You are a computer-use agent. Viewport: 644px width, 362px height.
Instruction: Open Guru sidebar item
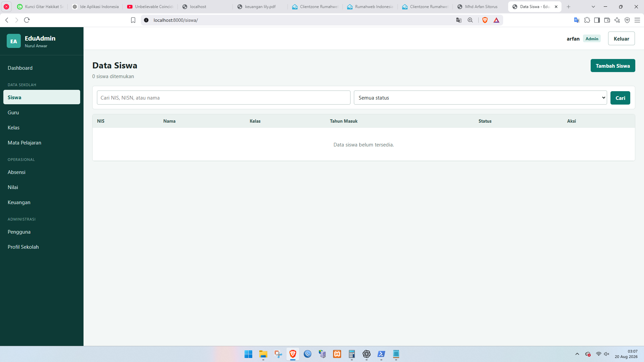42,113
